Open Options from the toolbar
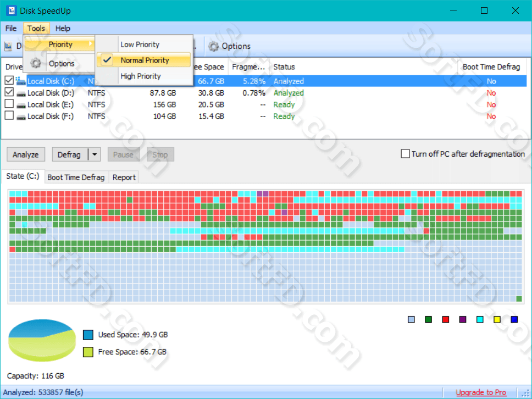The image size is (532, 399). click(x=229, y=46)
